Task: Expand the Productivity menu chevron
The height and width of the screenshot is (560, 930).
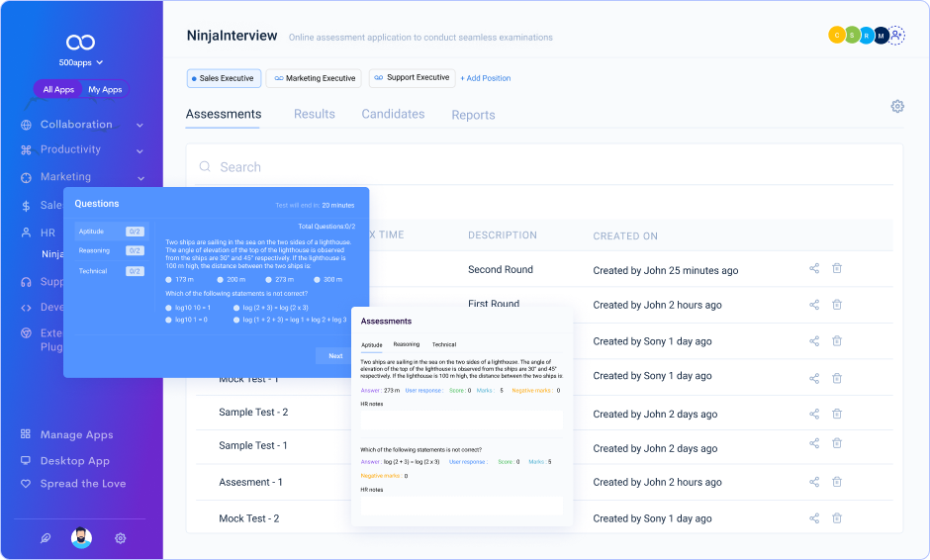Action: [x=139, y=150]
